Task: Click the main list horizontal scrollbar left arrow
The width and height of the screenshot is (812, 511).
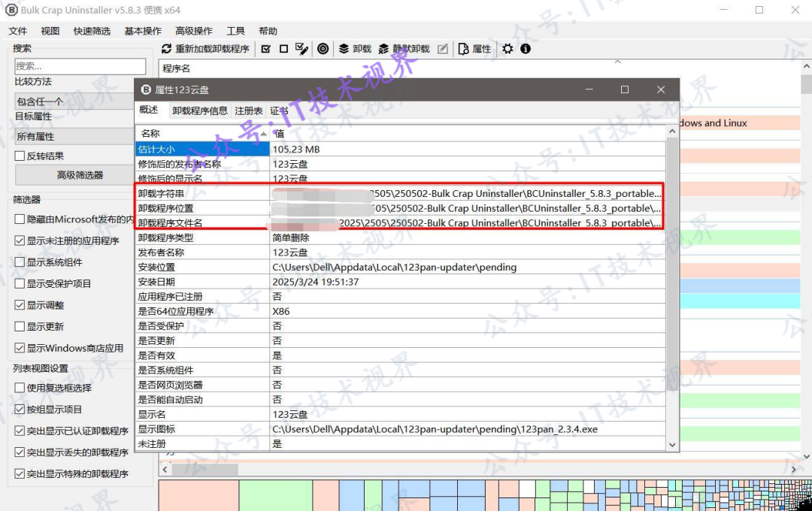Action: point(165,470)
